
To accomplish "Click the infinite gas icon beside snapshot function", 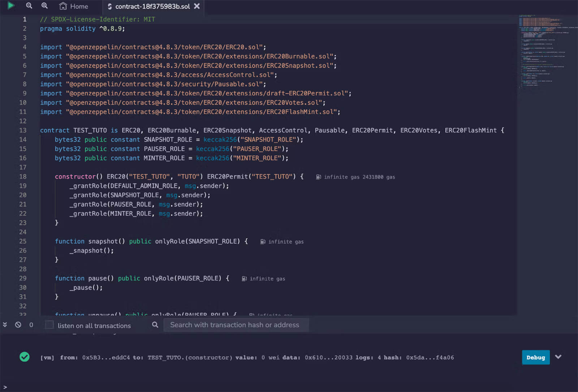I will coord(262,241).
